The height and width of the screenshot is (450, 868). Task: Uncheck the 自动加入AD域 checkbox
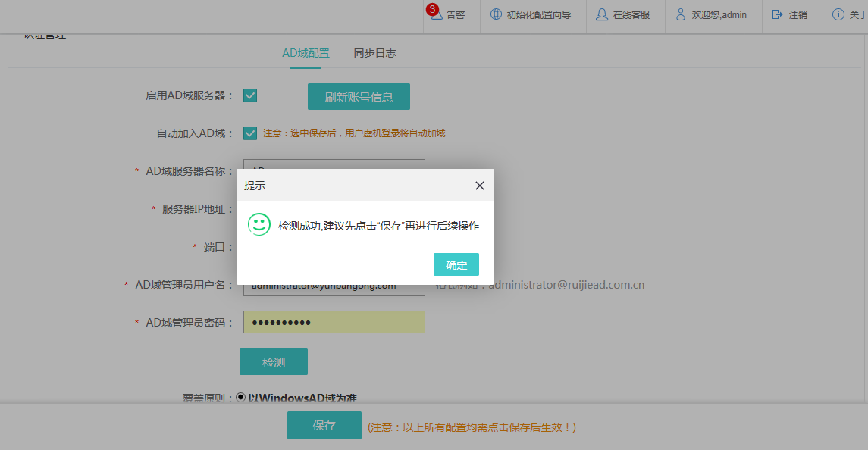tap(250, 133)
